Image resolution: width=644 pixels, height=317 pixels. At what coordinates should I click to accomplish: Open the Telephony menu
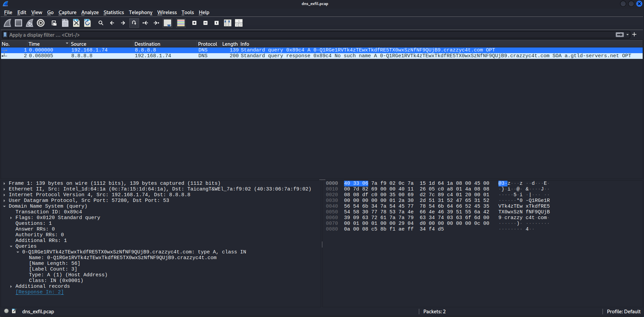[141, 12]
